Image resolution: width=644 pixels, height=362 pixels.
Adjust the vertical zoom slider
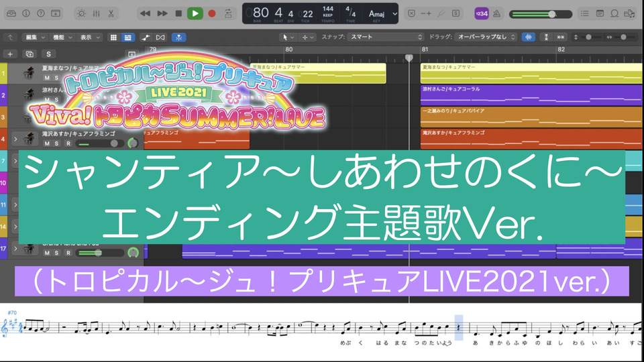pos(588,38)
